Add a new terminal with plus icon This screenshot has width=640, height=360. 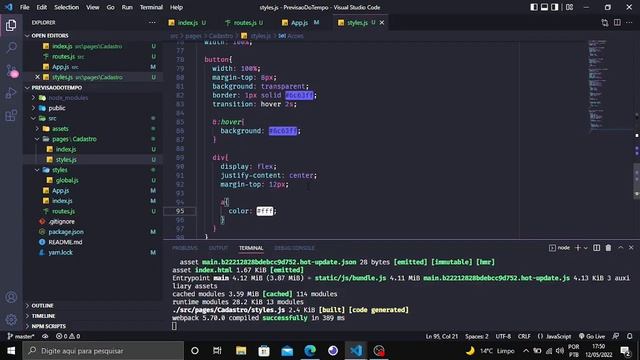[x=578, y=248]
